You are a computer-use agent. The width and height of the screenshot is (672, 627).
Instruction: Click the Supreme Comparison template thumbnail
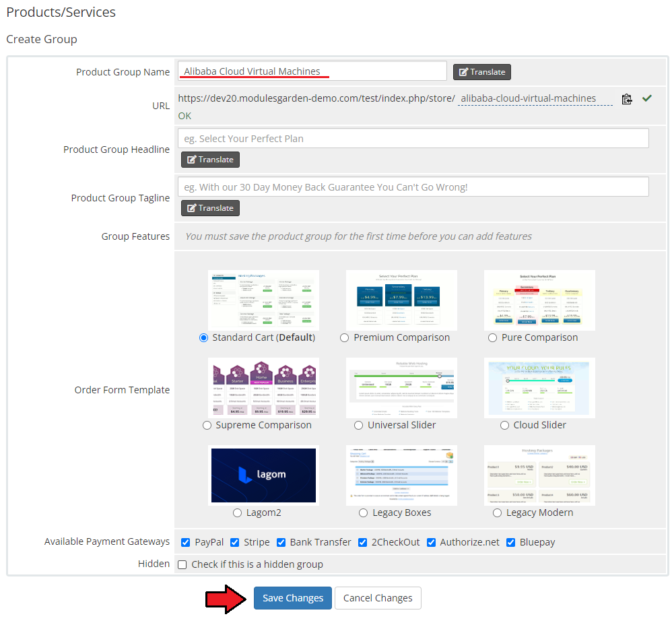pyautogui.click(x=263, y=388)
